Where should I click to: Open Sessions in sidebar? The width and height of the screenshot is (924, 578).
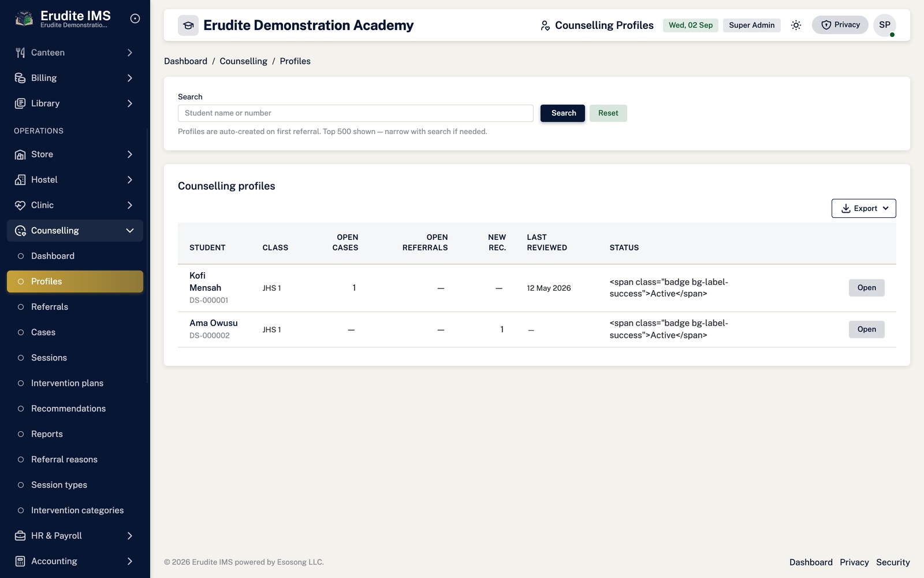coord(75,358)
